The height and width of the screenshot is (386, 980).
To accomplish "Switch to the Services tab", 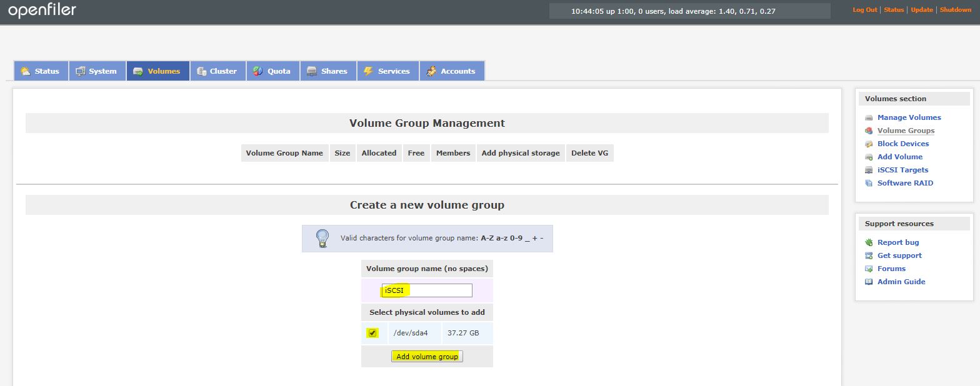I will pos(387,71).
